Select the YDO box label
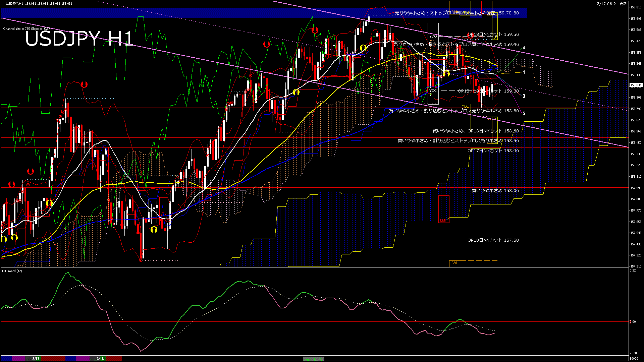The height and width of the screenshot is (362, 644). pos(433,36)
